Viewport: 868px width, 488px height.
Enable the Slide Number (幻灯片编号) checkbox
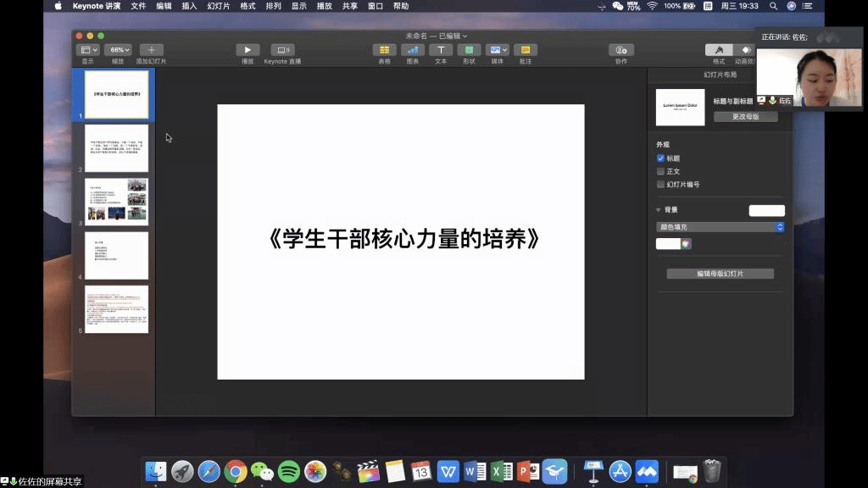tap(661, 184)
